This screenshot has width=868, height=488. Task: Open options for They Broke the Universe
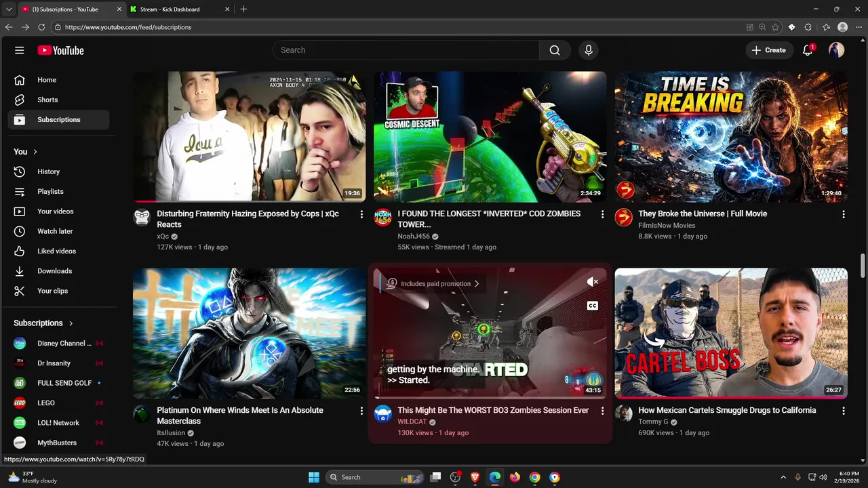[844, 214]
